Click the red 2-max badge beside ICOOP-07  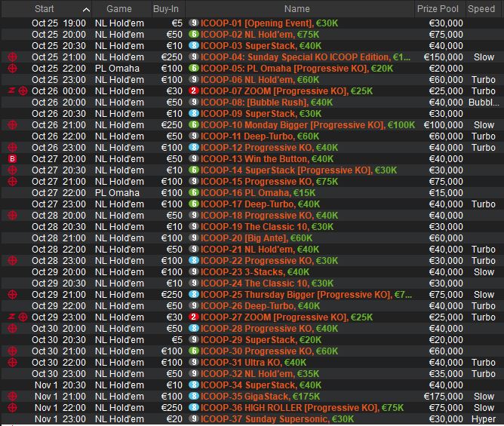(193, 90)
